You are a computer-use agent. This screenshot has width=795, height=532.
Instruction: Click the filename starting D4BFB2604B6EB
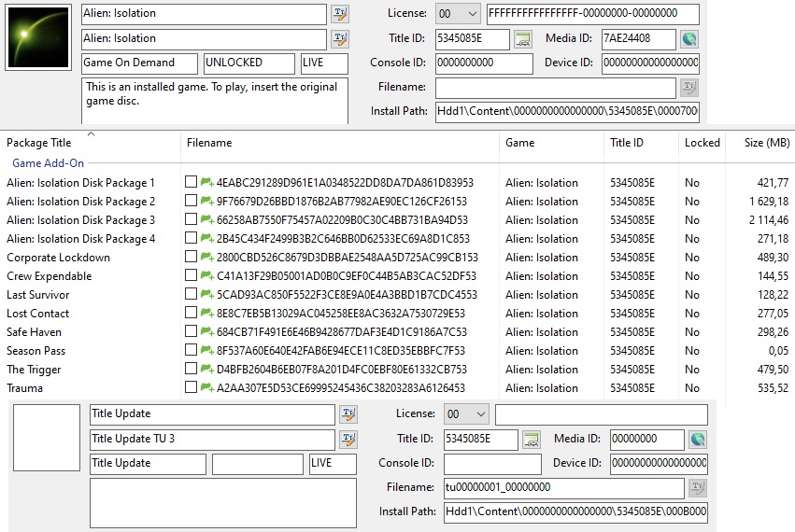[x=342, y=370]
